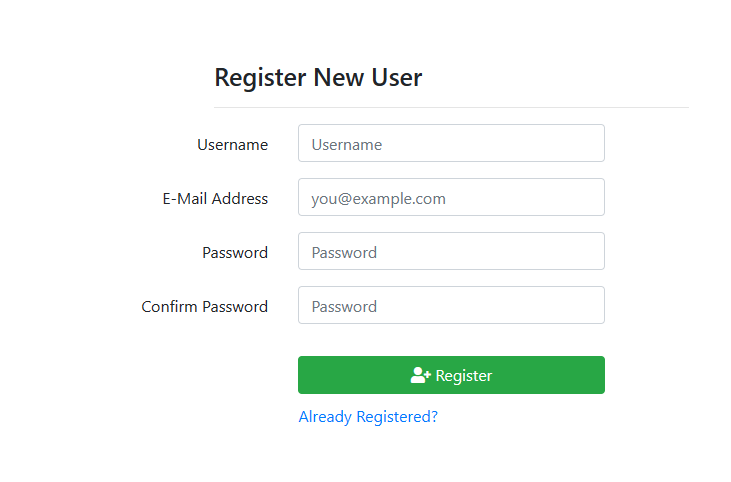The height and width of the screenshot is (482, 731).
Task: Click the word "Register" on the green button
Action: coord(464,376)
